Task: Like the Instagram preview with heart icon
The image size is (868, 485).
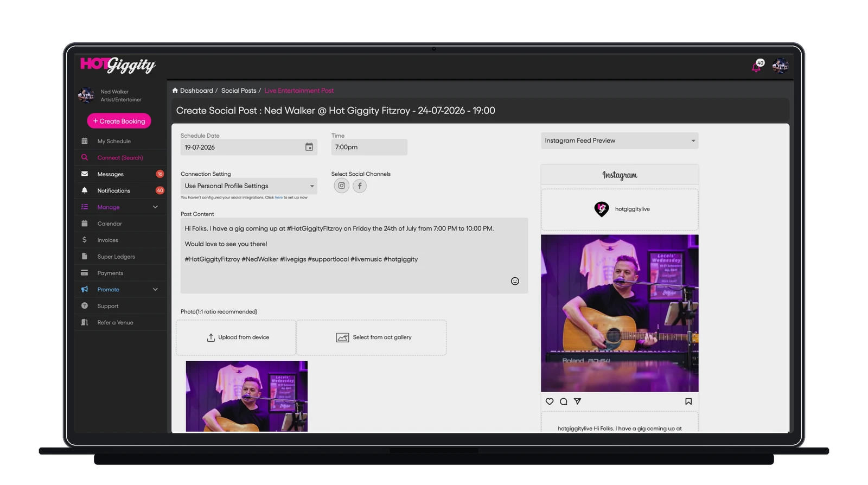Action: (x=550, y=401)
